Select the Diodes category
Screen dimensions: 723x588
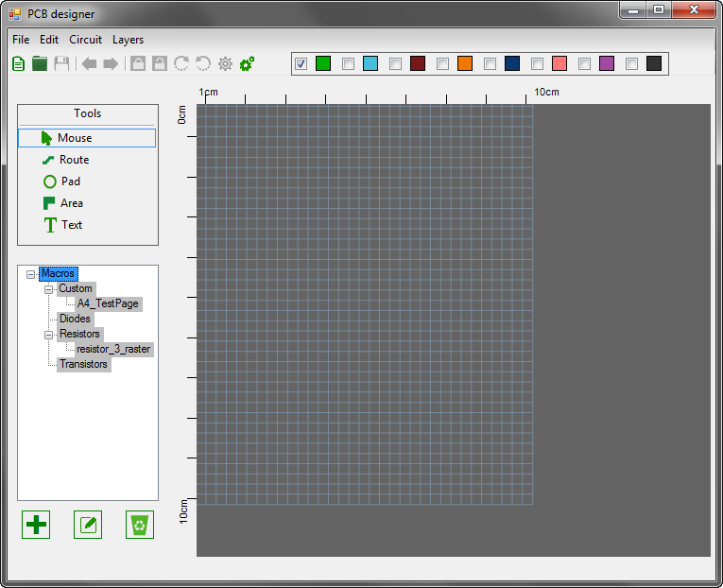click(75, 319)
